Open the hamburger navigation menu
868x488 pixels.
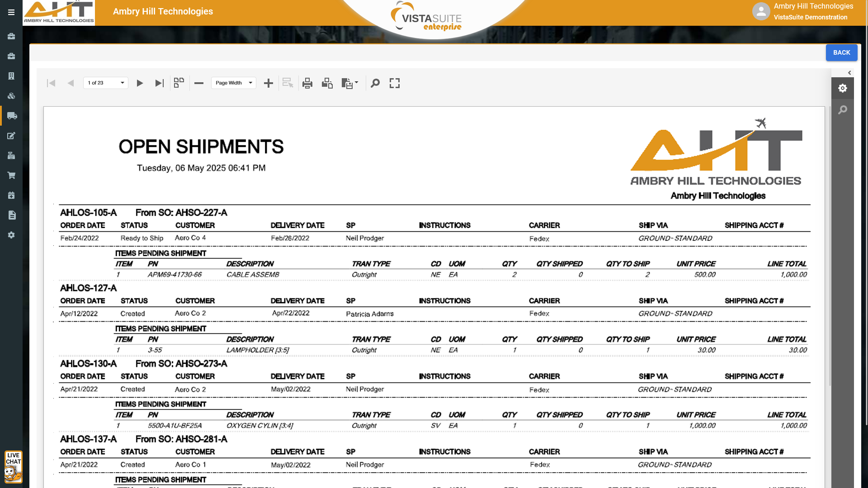[11, 12]
